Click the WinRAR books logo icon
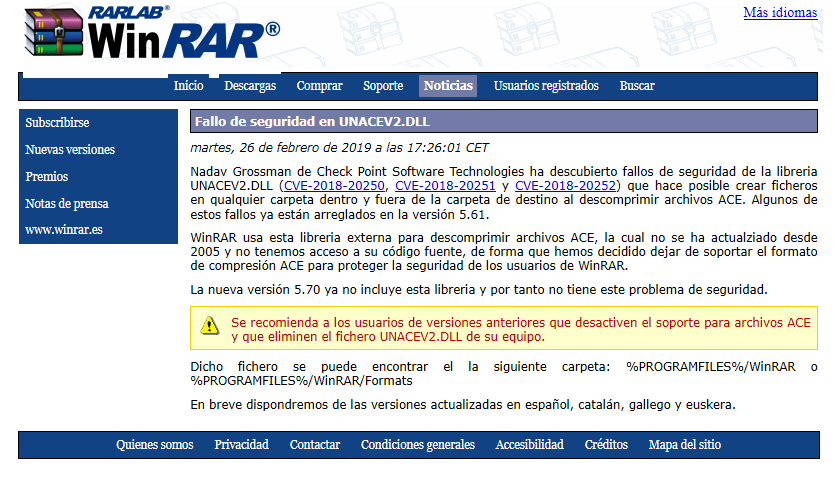Viewport: 835px width, 481px height. [54, 32]
